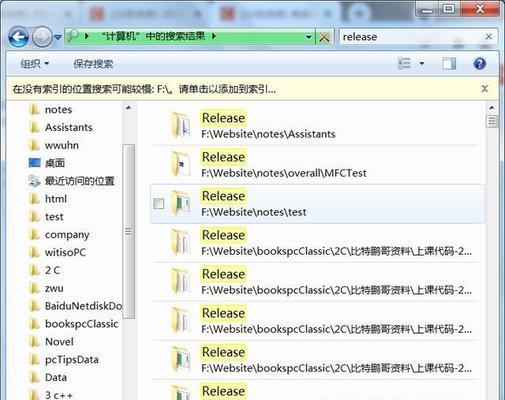Select the html folder in the tree

point(56,199)
